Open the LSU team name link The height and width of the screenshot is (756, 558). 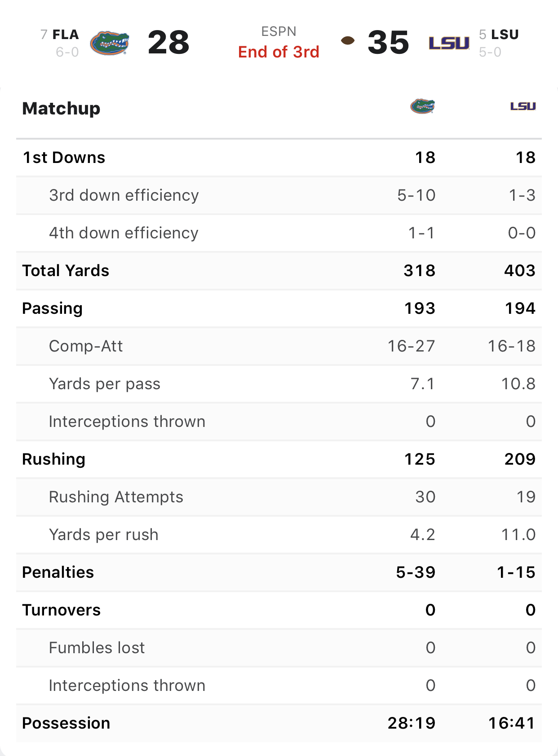click(505, 35)
